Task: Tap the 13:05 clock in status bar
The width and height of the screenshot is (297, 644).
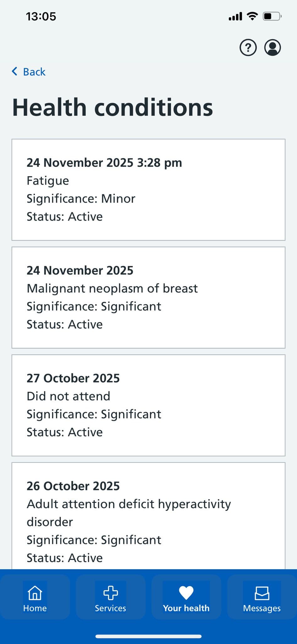Action: point(41,16)
